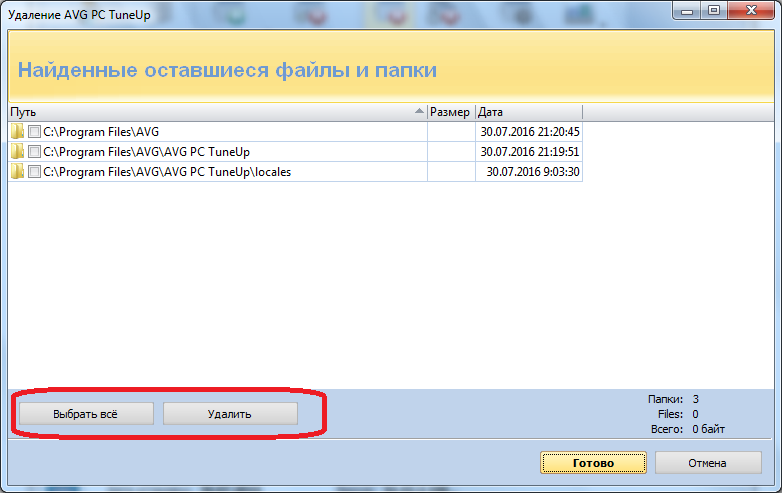Cancel with the Отмена button
The height and width of the screenshot is (493, 782).
708,463
